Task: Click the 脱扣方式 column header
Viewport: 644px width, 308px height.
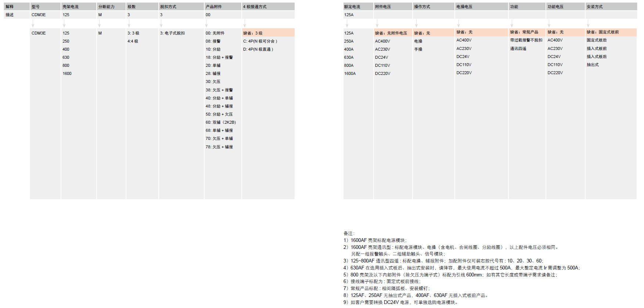Action: point(168,7)
